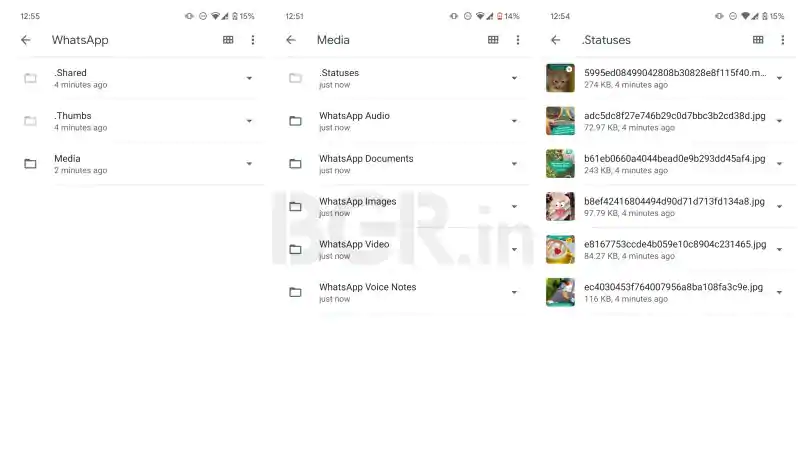Open thumbnail of e8167753ccde4b059e image

560,249
